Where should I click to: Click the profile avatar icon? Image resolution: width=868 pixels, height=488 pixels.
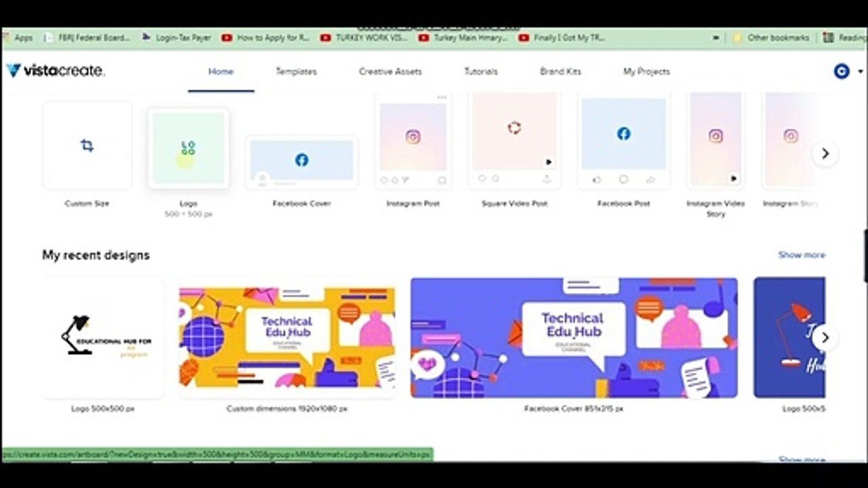(842, 71)
